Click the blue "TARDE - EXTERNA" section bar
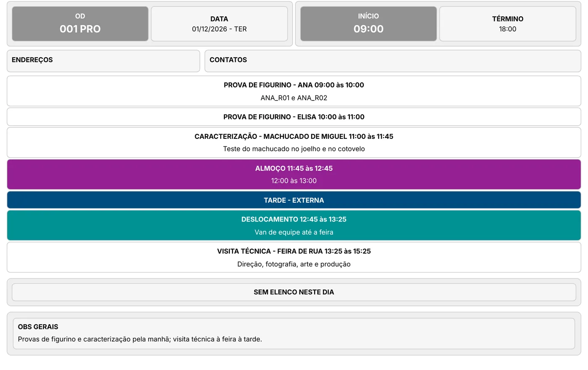Screen dimensions: 588x370 pyautogui.click(x=294, y=200)
